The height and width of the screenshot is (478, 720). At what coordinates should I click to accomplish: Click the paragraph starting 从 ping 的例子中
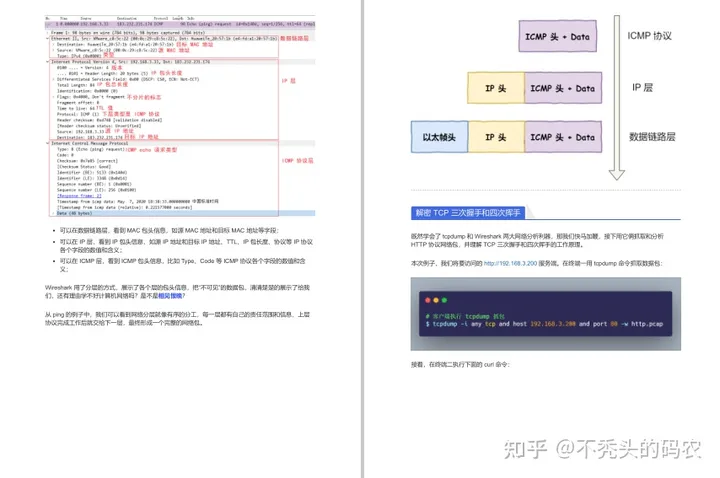click(x=177, y=319)
